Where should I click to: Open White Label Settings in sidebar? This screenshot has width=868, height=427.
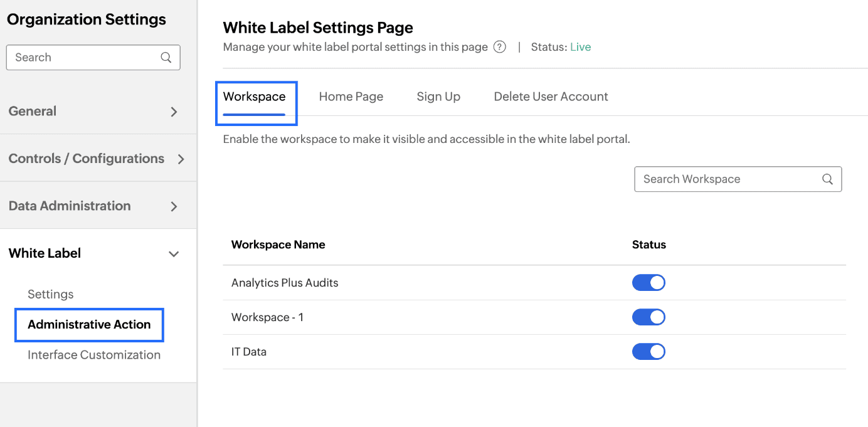tap(50, 294)
